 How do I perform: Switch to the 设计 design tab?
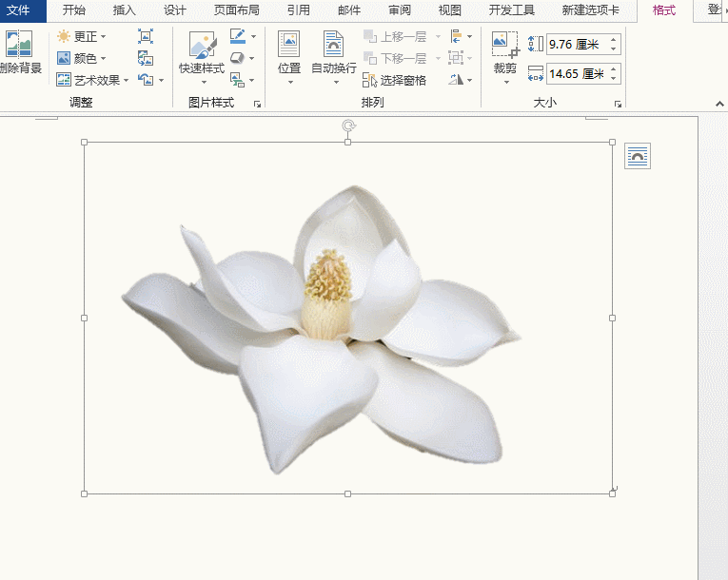[175, 10]
